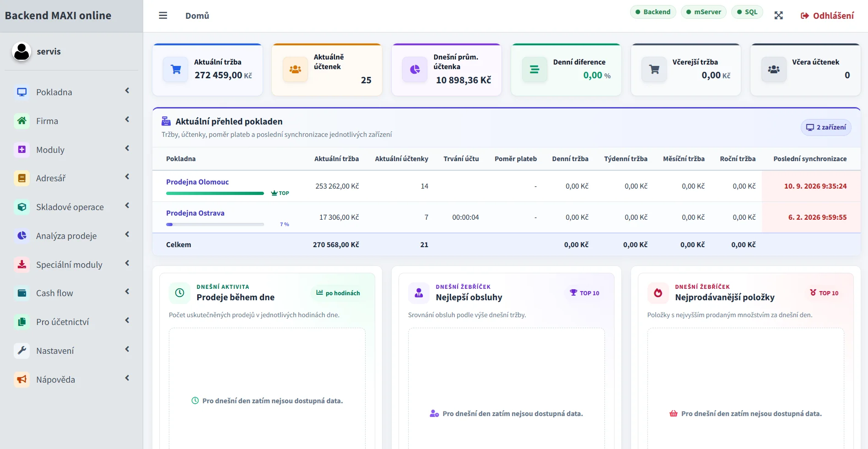Click the Poslední synchronizace column header

[810, 159]
